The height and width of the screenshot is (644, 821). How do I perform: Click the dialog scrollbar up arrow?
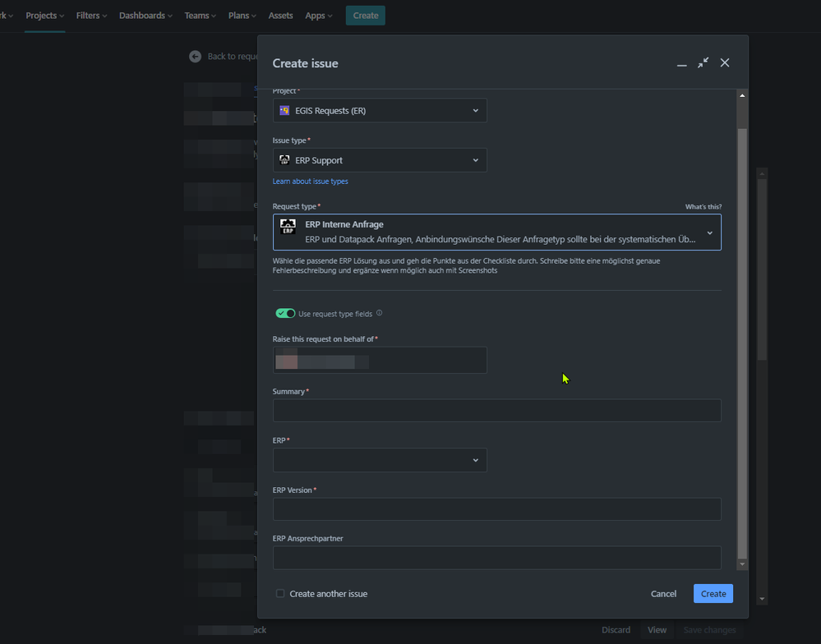[742, 96]
